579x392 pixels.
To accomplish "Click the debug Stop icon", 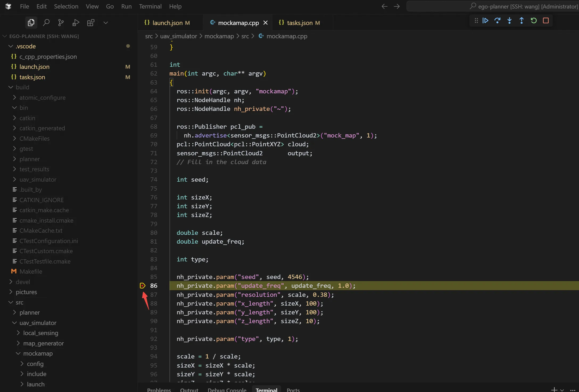I will click(546, 20).
